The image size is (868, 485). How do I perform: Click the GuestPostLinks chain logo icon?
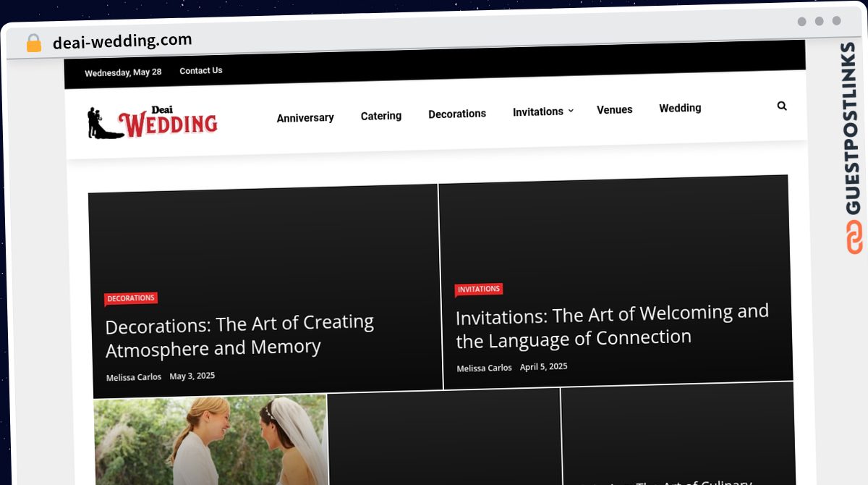854,238
